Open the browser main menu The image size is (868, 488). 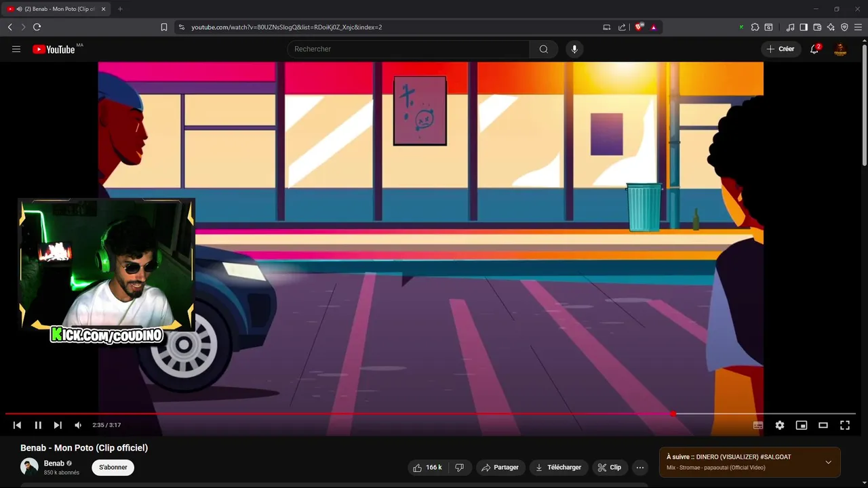pyautogui.click(x=858, y=27)
